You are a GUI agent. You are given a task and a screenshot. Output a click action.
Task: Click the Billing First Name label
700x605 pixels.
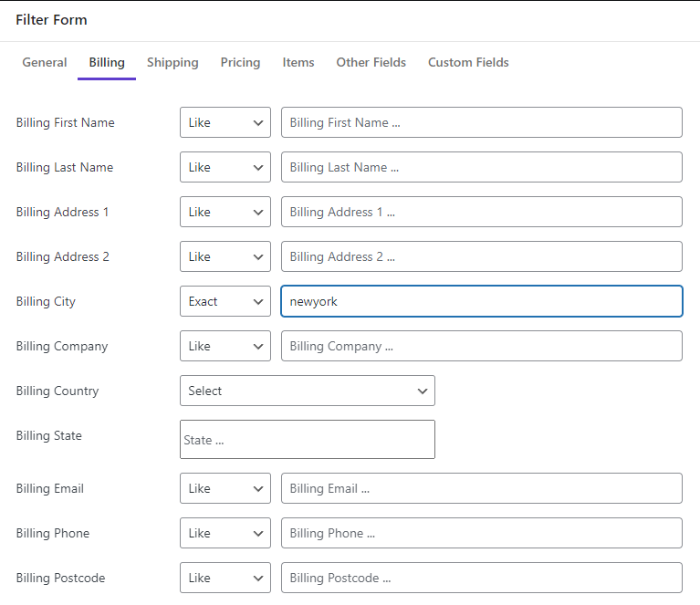(65, 122)
